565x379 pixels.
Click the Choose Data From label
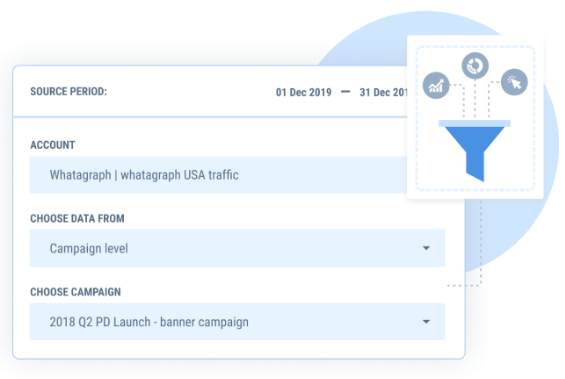click(77, 219)
